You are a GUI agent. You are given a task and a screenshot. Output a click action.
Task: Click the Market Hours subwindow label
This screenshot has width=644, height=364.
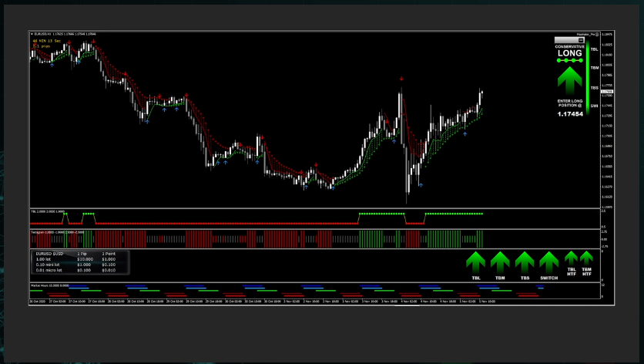pos(49,285)
